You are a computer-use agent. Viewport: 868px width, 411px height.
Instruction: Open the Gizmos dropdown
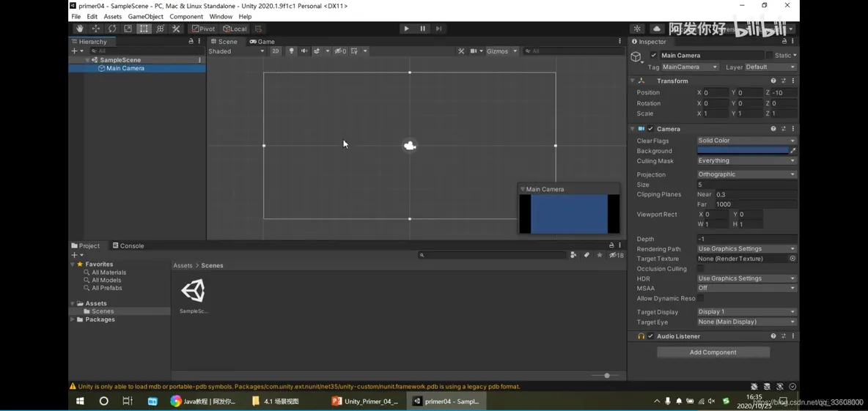[501, 51]
